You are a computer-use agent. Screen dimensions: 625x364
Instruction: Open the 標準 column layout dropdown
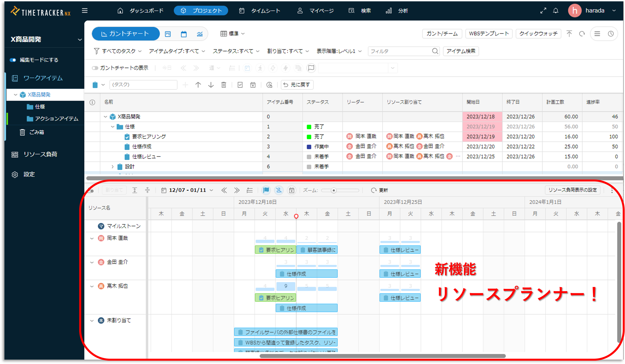(233, 33)
